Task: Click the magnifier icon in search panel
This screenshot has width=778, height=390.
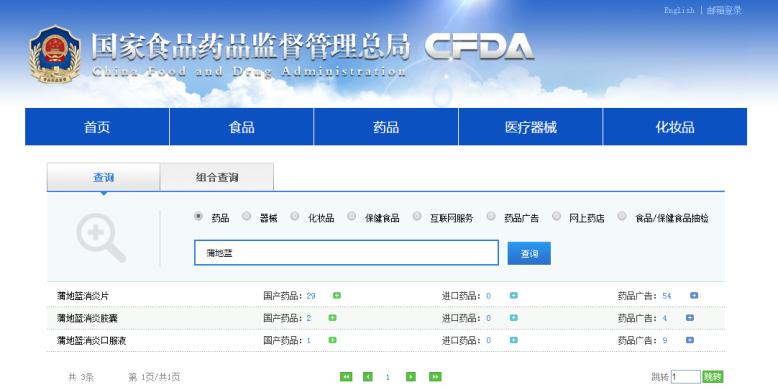Action: coord(101,237)
